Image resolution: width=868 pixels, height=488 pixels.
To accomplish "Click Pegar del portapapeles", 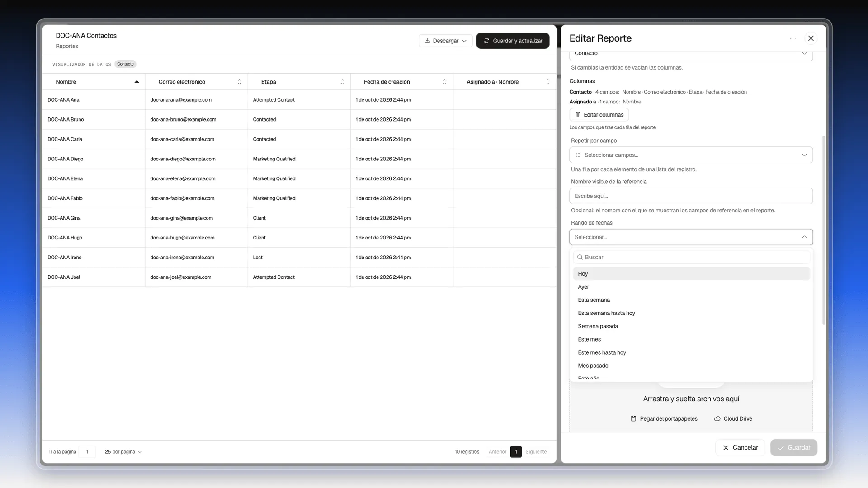I will click(x=664, y=419).
